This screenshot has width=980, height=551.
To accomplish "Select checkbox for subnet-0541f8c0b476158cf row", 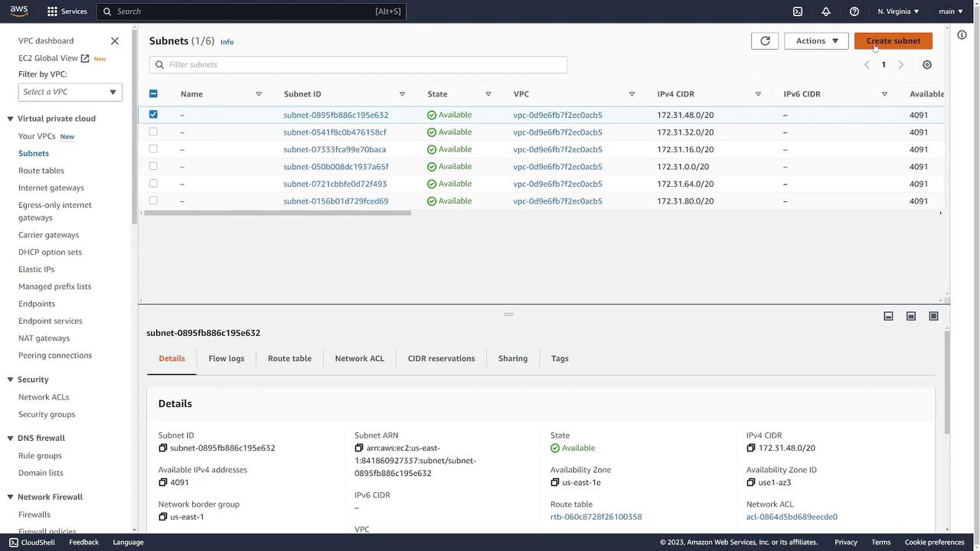I will coord(153,132).
